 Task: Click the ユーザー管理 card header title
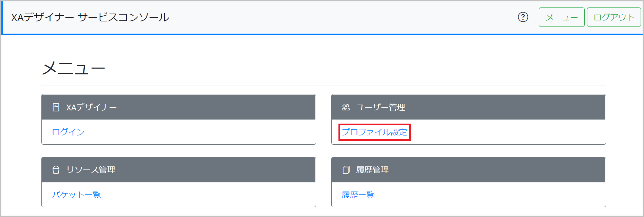(380, 107)
